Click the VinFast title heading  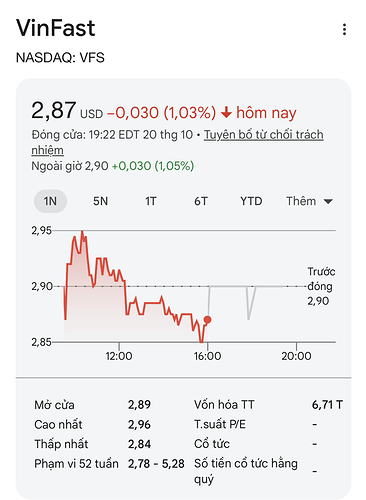[x=56, y=28]
